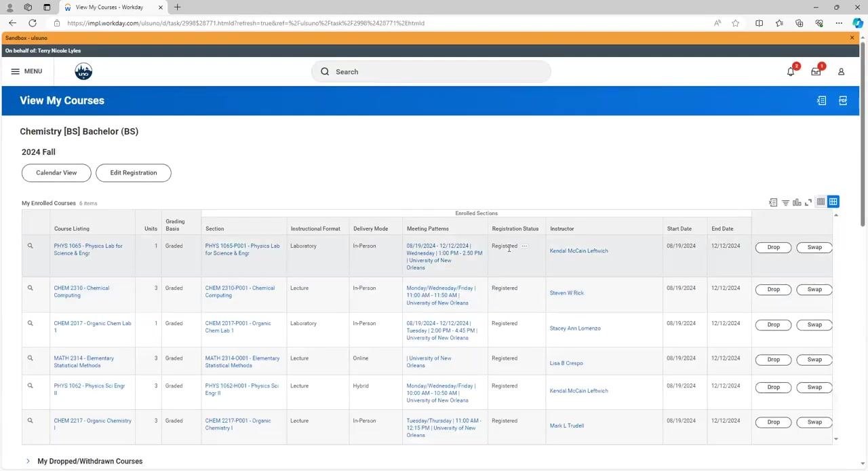Open Calendar View
This screenshot has width=868, height=471.
56,173
